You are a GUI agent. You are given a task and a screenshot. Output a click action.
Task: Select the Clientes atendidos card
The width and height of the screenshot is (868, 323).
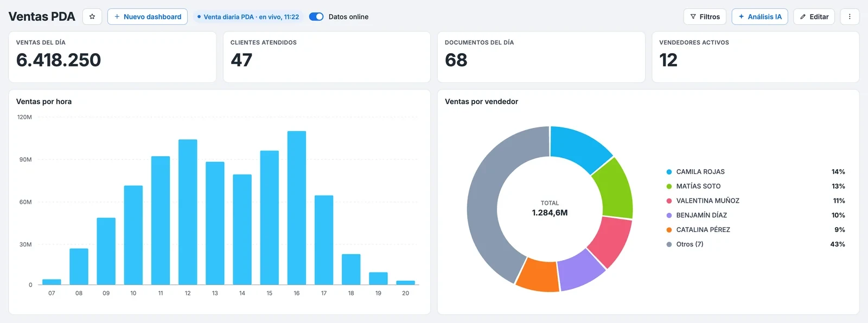coord(327,57)
